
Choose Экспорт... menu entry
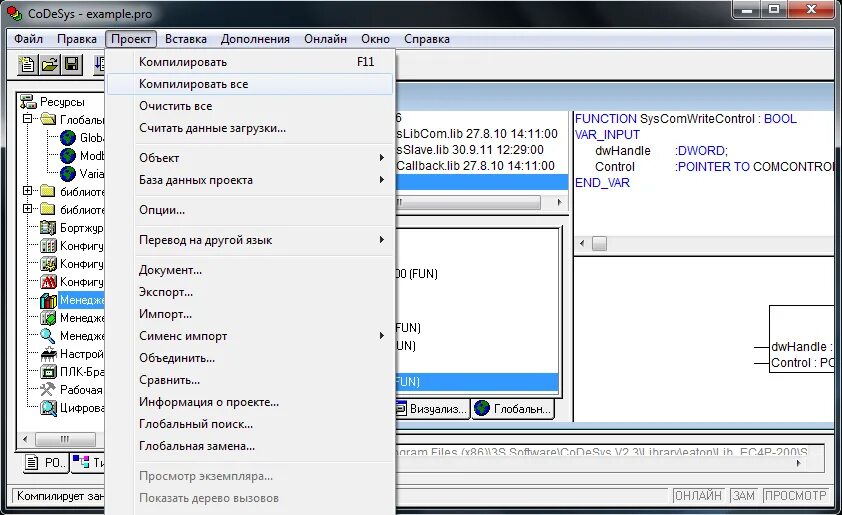pos(250,292)
